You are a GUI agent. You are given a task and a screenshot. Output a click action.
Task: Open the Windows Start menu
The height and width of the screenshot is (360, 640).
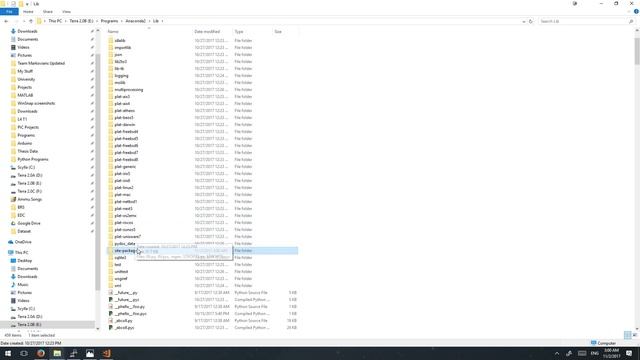[x=8, y=353]
